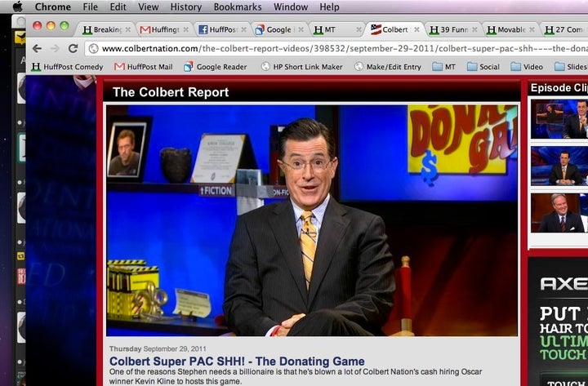Open the HuffPost Comedy bookmark

click(68, 67)
